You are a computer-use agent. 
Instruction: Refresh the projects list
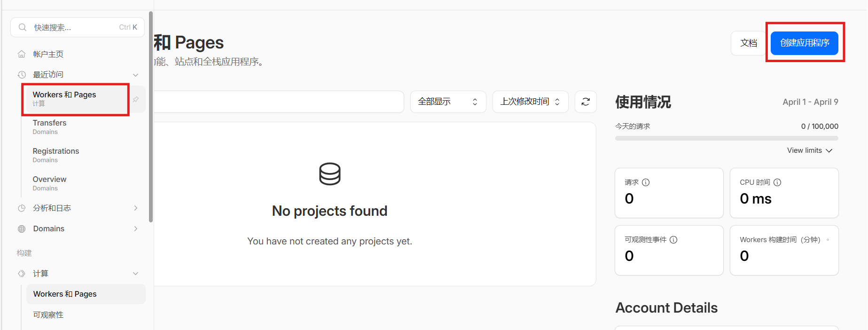coord(586,102)
